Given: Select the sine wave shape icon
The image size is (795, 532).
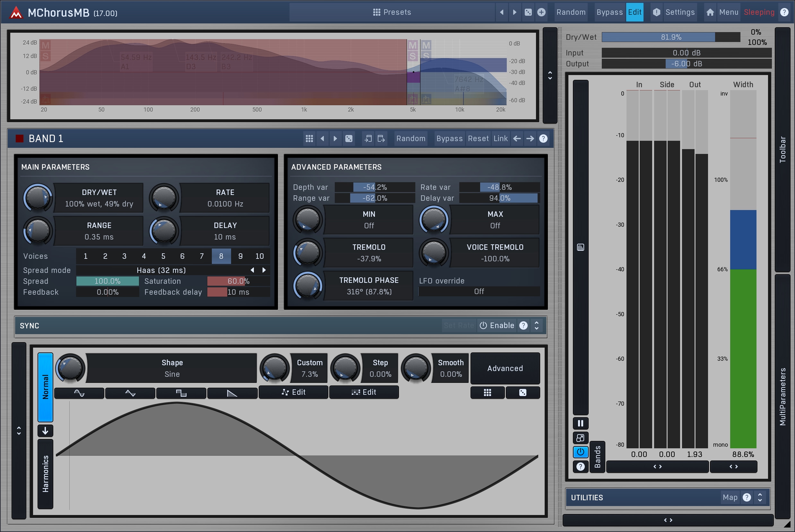Looking at the screenshot, I should 79,393.
